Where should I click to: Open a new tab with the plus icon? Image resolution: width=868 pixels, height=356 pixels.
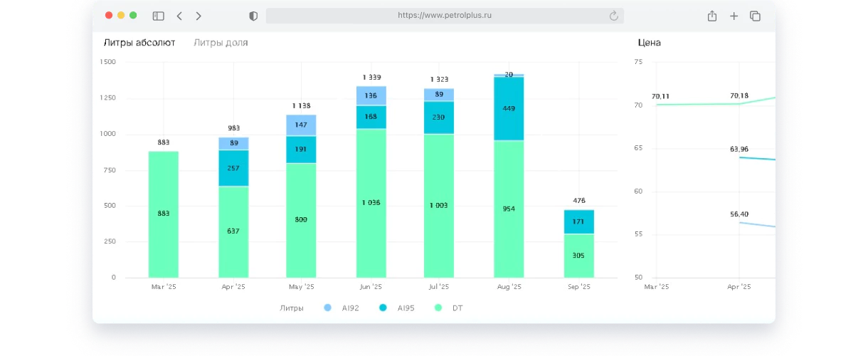click(734, 16)
